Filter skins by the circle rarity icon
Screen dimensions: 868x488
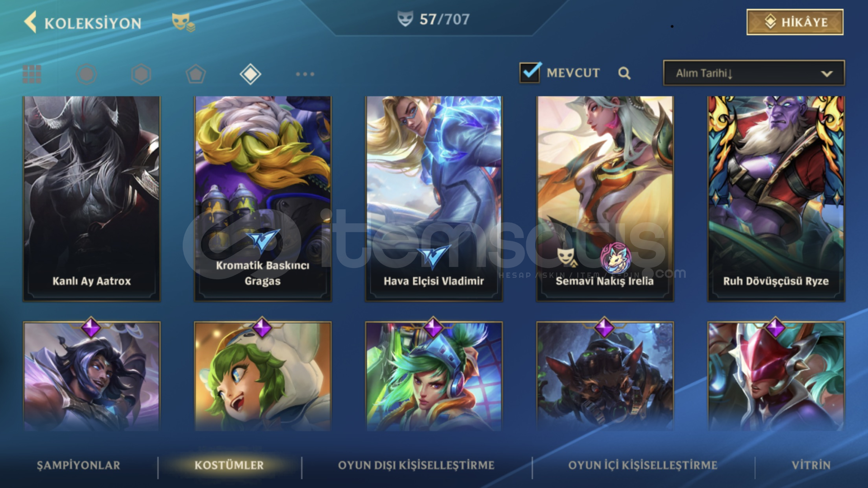coord(86,74)
